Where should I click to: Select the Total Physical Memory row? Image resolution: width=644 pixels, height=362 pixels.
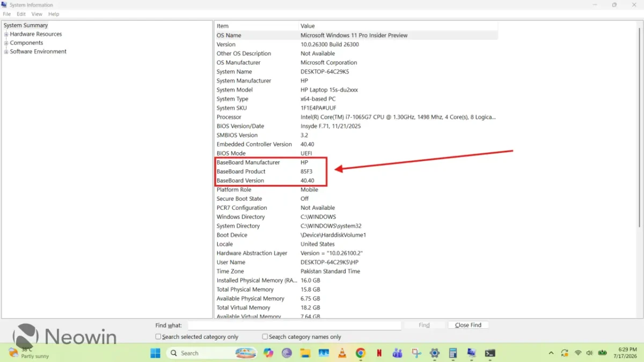click(356, 290)
